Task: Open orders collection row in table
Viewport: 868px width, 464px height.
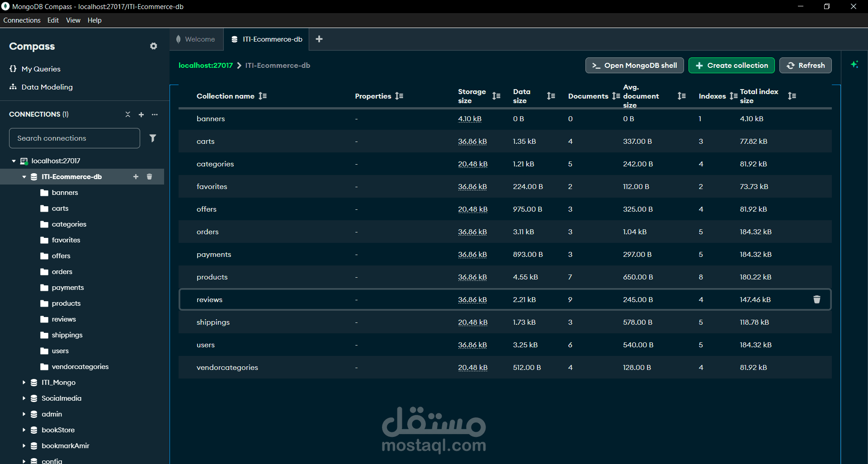Action: (505, 232)
